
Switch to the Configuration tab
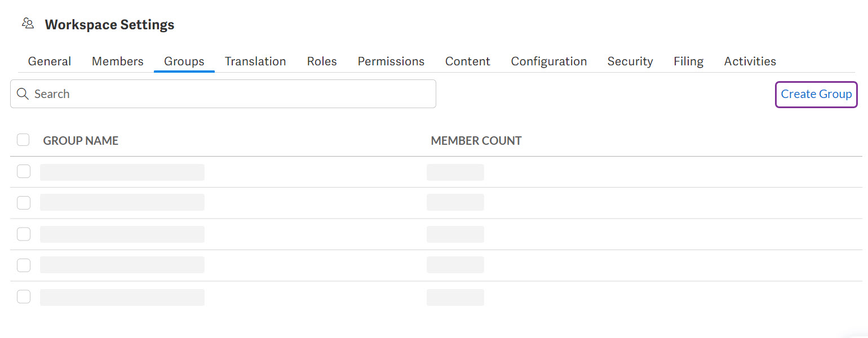click(548, 61)
